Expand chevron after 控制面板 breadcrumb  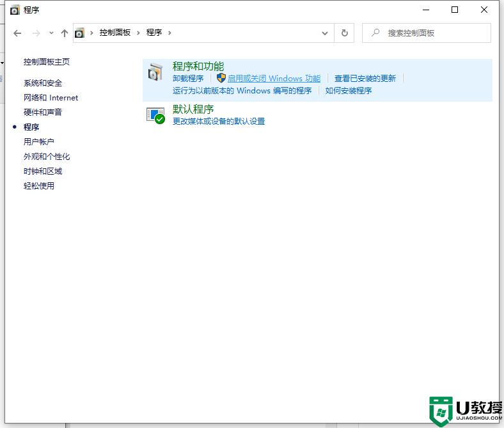pos(138,33)
